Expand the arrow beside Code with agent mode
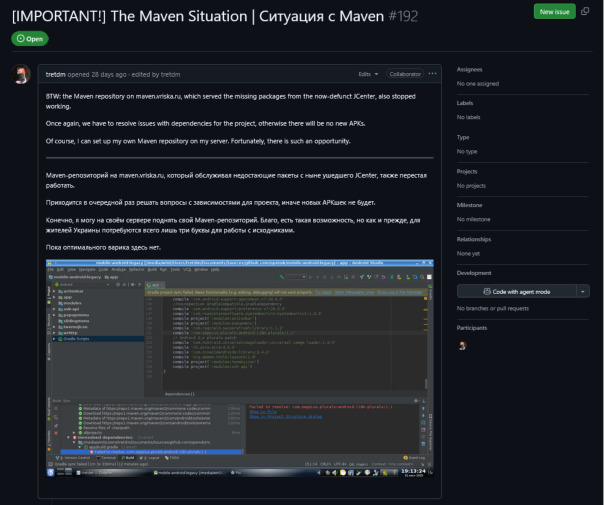This screenshot has height=505, width=604. coord(583,291)
